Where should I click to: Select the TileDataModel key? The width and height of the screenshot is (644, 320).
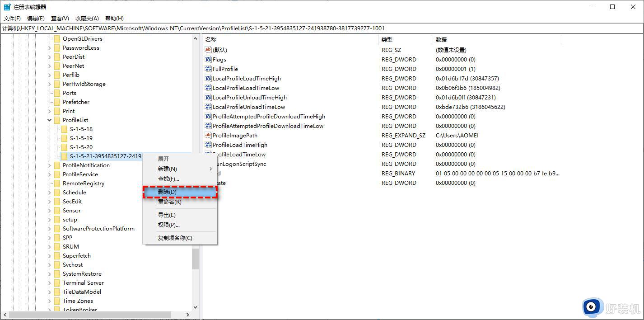(82, 292)
